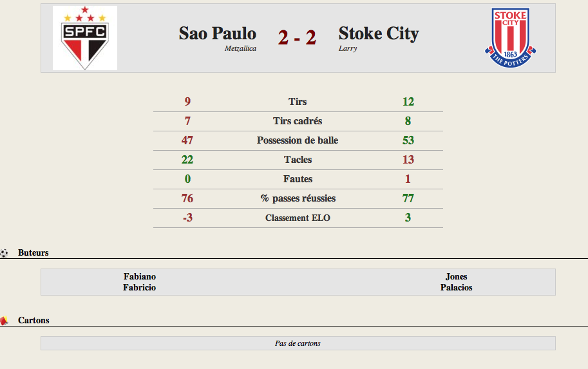Screen dimensions: 588x369
Task: Select player name Metzallica
Action: click(240, 48)
